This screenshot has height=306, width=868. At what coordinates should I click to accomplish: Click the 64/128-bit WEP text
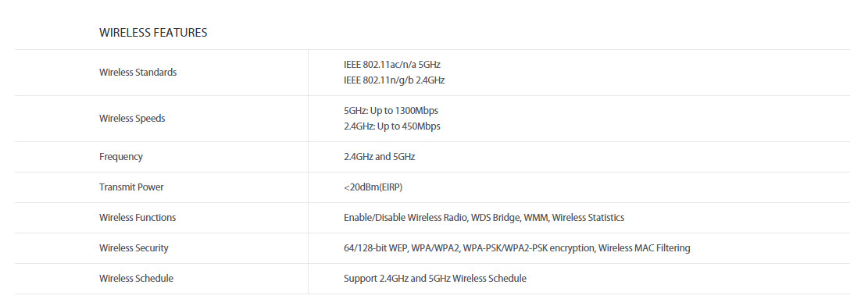[x=376, y=248]
